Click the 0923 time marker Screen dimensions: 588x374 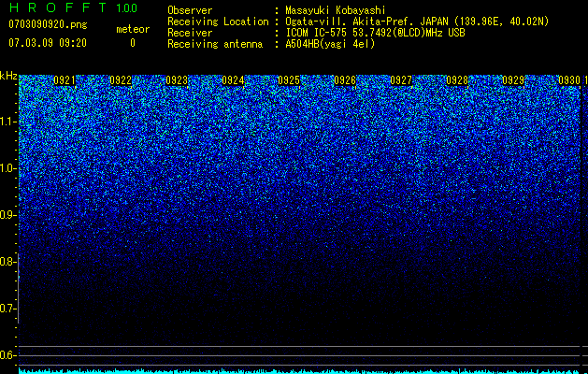point(177,80)
